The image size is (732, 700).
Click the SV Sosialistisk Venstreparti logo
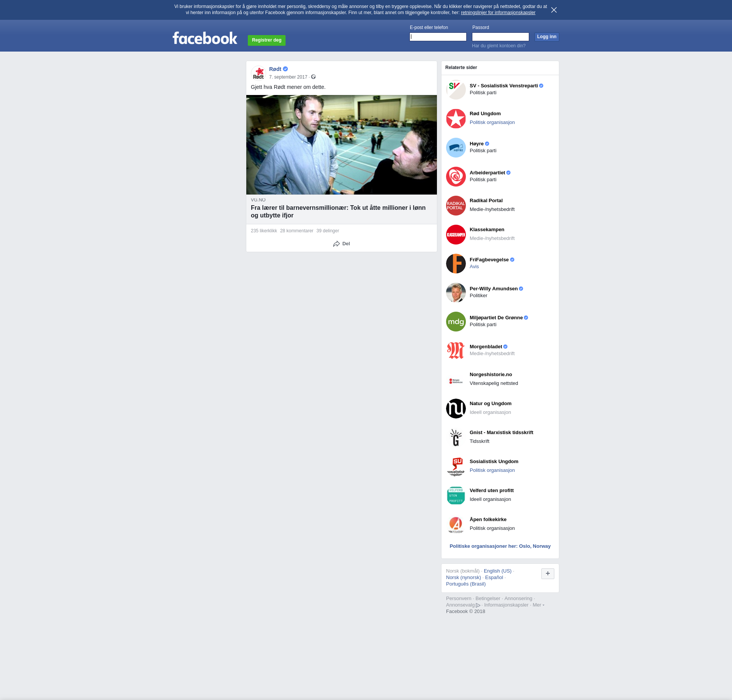click(456, 90)
